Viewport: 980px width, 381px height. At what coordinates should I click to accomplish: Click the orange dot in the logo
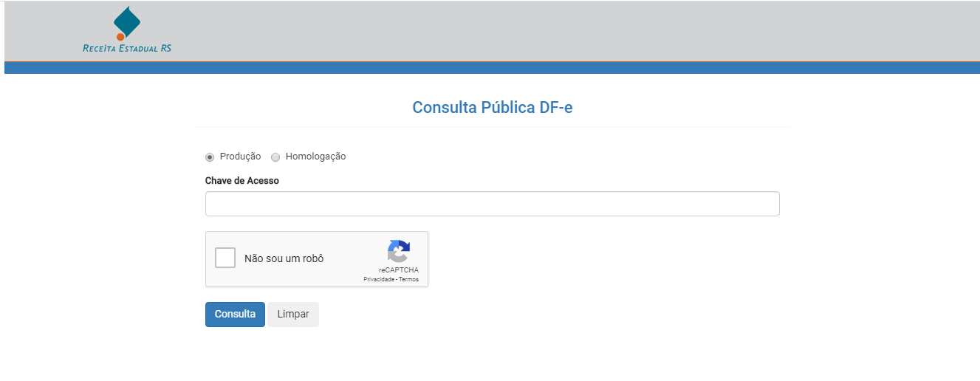tap(120, 37)
